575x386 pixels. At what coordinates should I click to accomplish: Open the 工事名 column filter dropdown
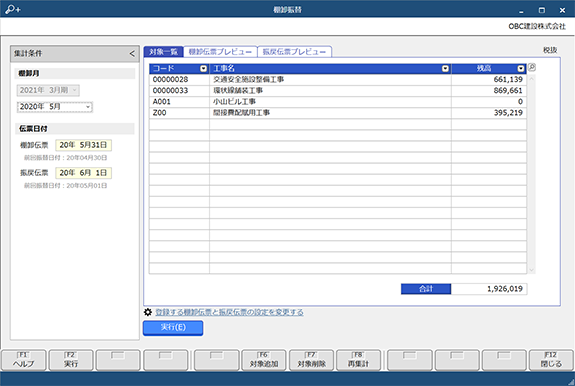tap(445, 69)
